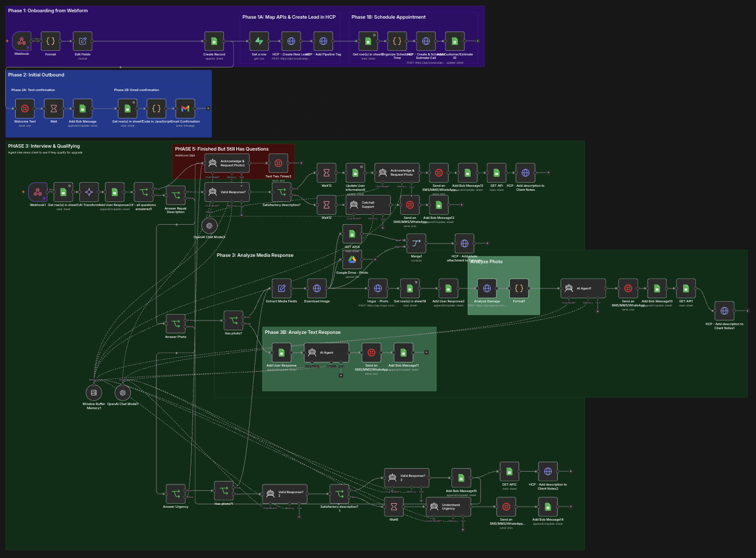756x558 pixels.
Task: Select the HCP - Add description to Client Notes1 node
Action: pos(724,311)
